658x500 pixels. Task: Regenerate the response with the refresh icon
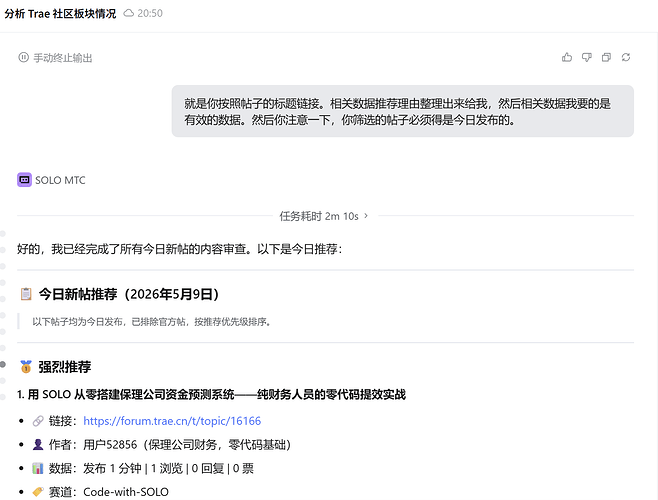click(626, 58)
